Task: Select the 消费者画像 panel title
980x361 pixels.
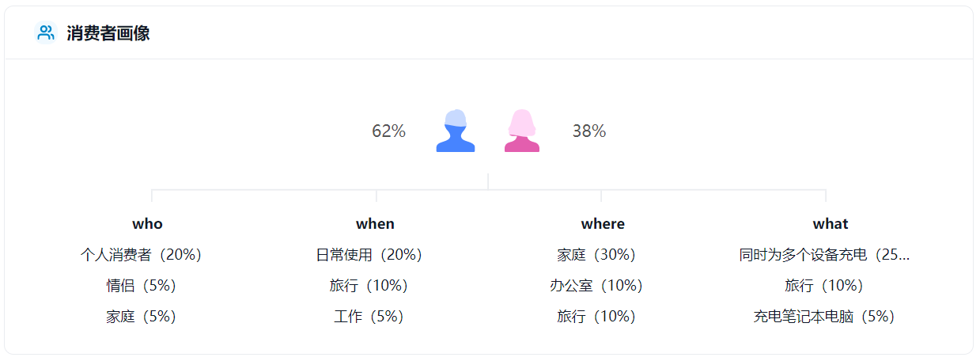Action: point(108,33)
